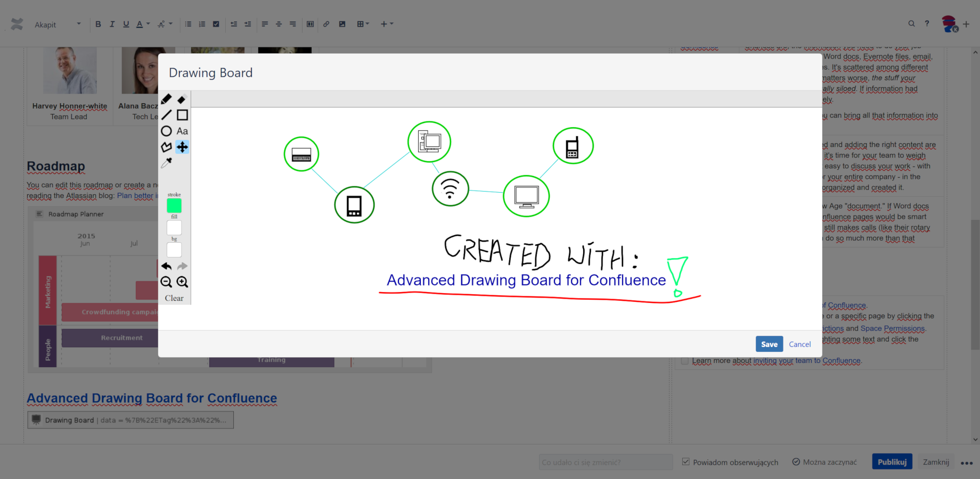Select the Drawing Board macro placeholder
The width and height of the screenshot is (980, 479).
(130, 420)
